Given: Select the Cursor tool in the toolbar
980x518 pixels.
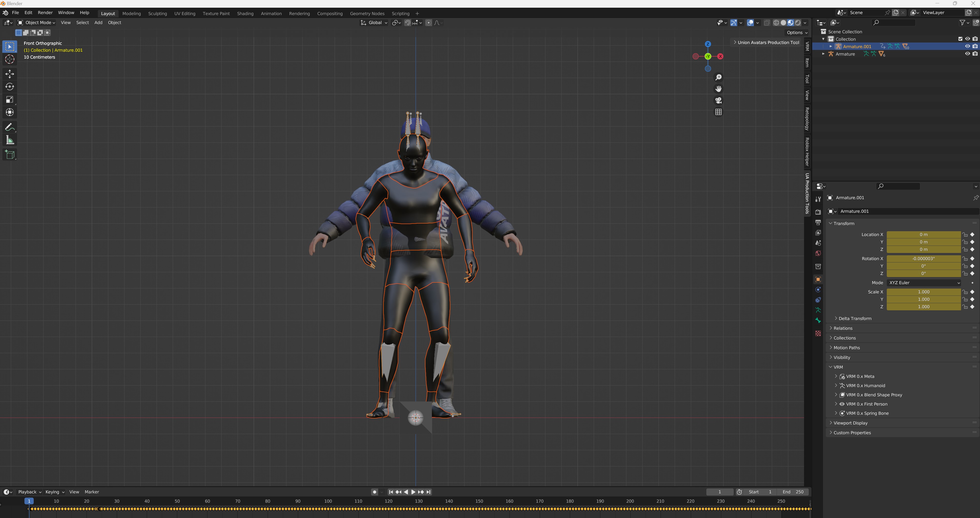Looking at the screenshot, I should coord(10,59).
